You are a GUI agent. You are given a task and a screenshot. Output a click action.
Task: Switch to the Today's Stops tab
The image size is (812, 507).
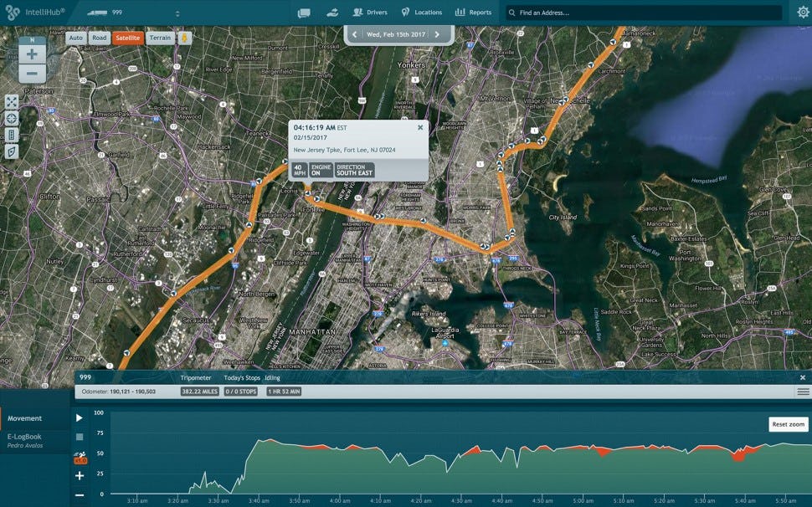click(242, 378)
